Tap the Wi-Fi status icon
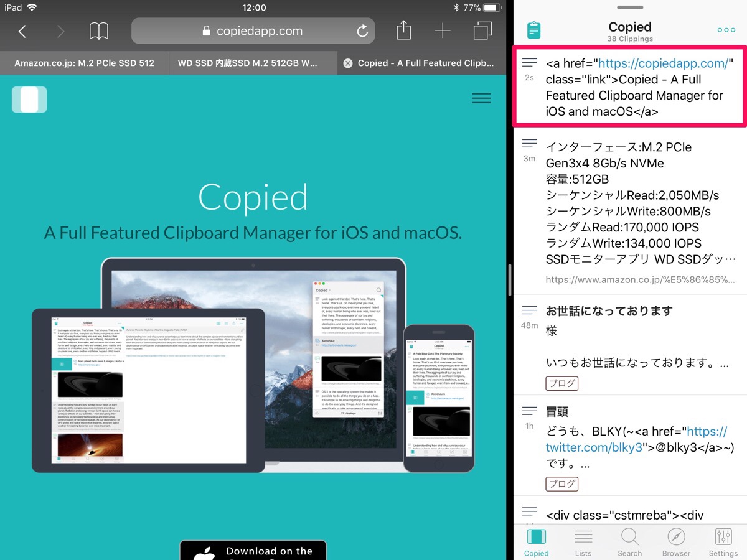Viewport: 747px width, 560px height. point(32,7)
